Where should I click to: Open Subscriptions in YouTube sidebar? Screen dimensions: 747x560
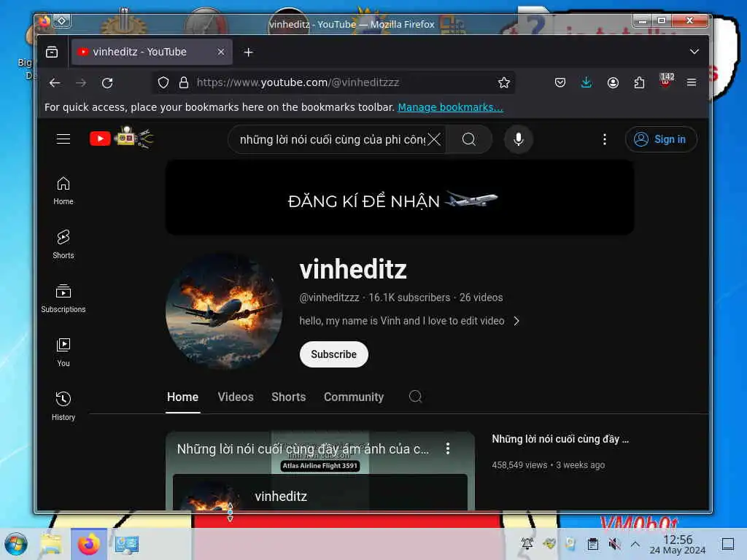click(x=63, y=298)
